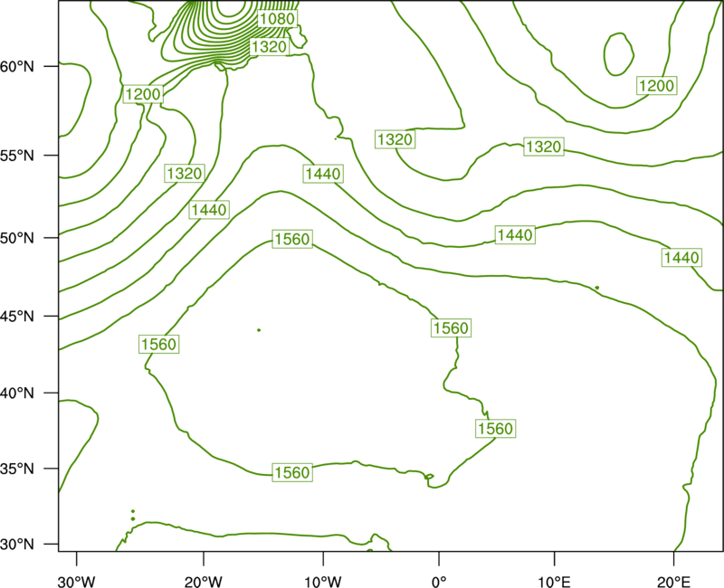Select the 1200 label nearest the 60°N tick
Viewport: 724px width, 588px height.
coord(143,95)
